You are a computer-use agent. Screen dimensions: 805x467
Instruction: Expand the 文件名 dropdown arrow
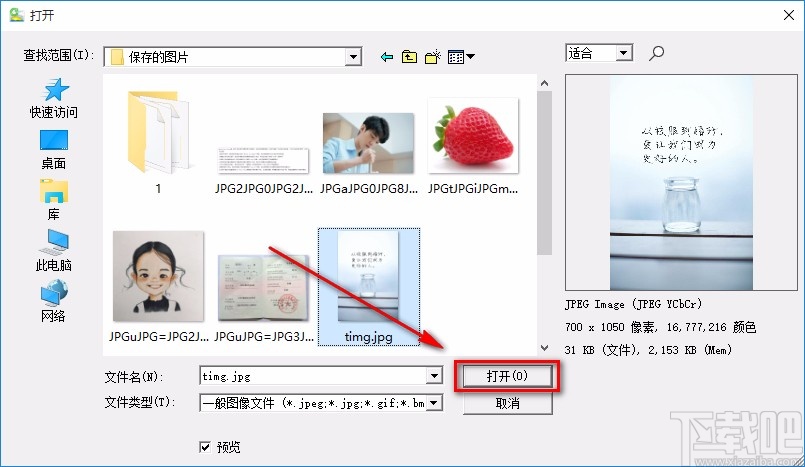[x=434, y=376]
